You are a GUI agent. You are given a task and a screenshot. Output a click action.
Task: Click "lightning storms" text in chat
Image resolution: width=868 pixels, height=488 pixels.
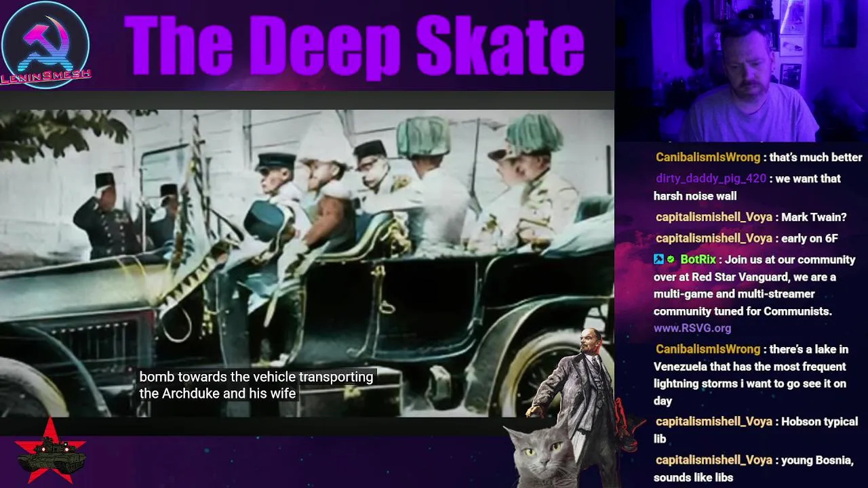pyautogui.click(x=695, y=384)
